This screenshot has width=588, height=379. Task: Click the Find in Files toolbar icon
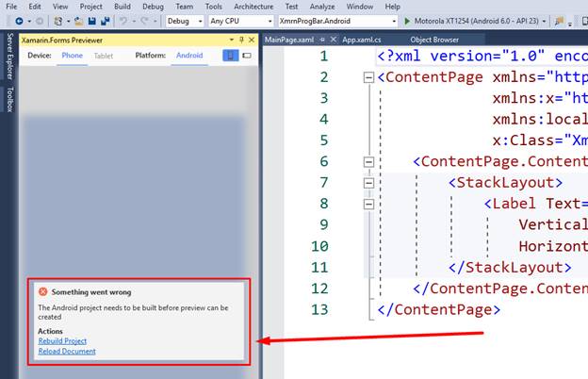[x=559, y=21]
